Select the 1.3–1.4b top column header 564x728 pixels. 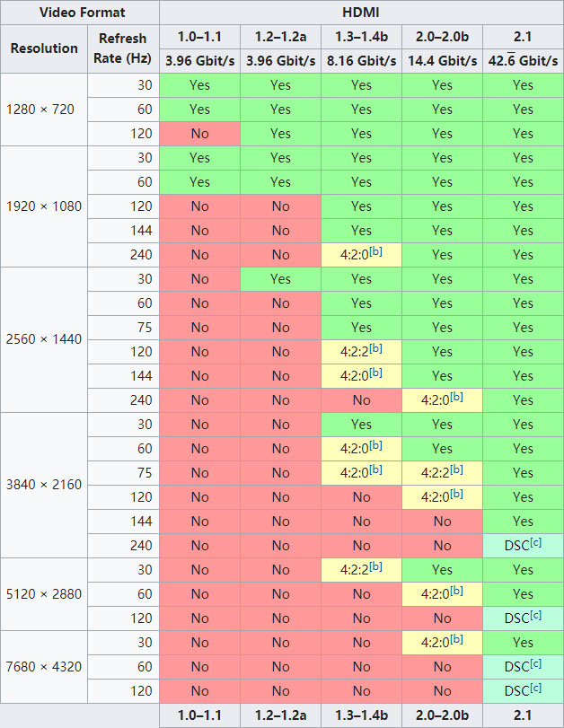tap(361, 37)
